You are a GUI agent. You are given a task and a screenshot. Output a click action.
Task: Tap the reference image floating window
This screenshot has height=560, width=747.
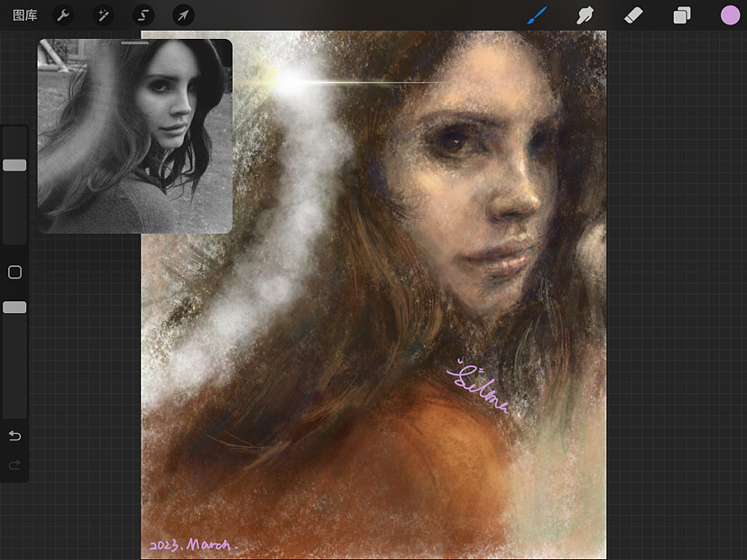tap(135, 136)
